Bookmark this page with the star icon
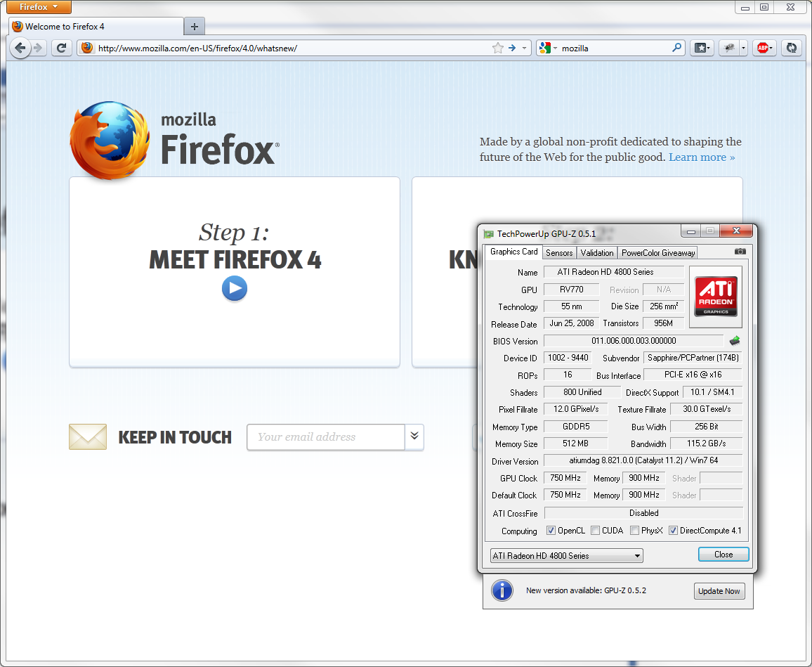 [497, 48]
